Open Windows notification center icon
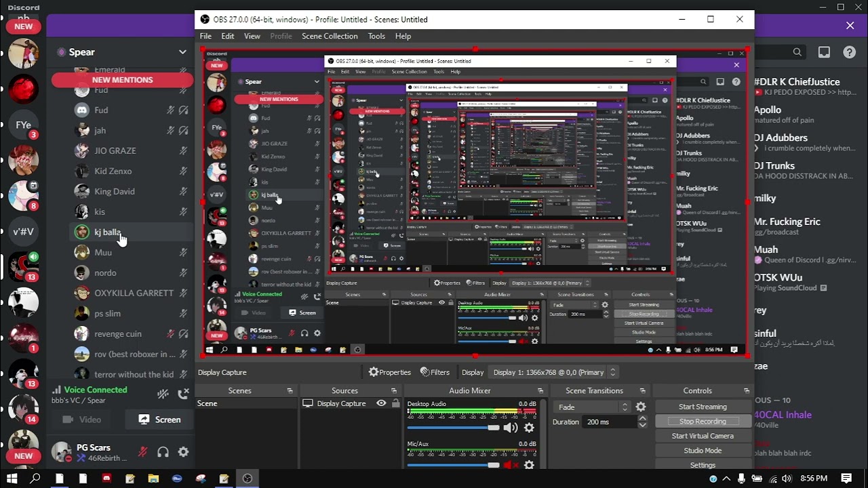Screen dimensions: 868x488 coord(846,479)
